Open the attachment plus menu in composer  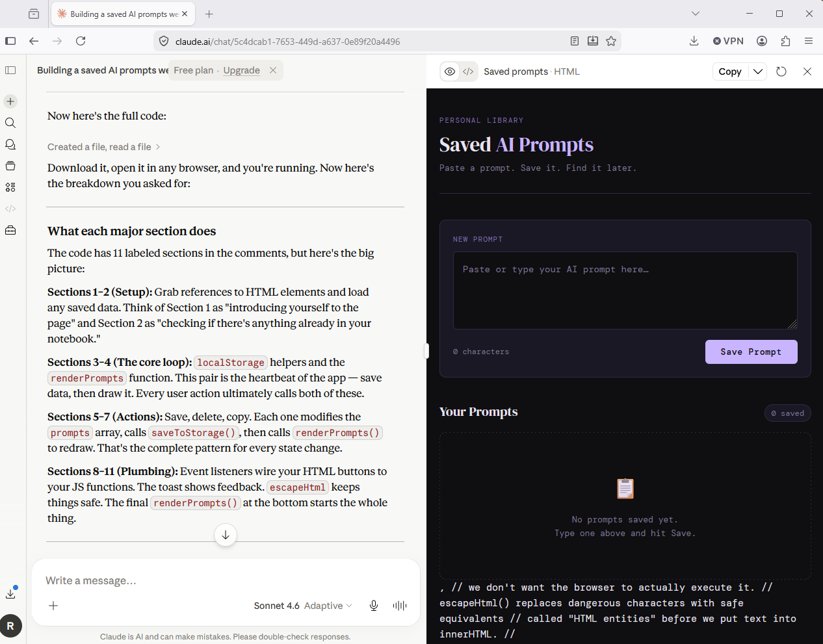coord(53,606)
